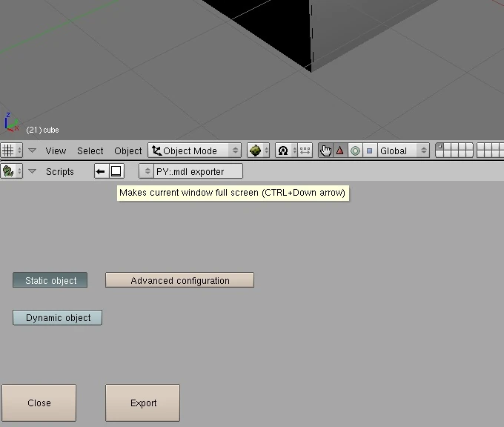Open the script browse arrows selector
Image resolution: width=504 pixels, height=427 pixels.
(x=147, y=171)
